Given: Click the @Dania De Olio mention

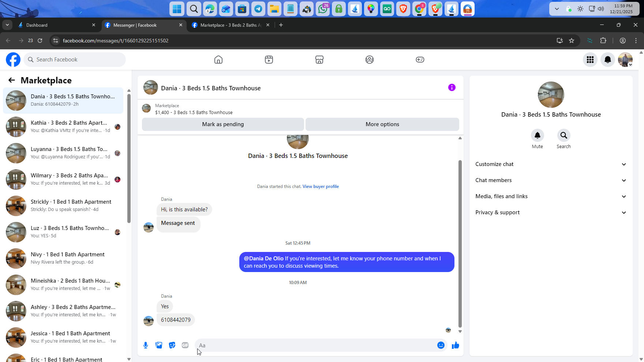Looking at the screenshot, I should click(x=264, y=259).
